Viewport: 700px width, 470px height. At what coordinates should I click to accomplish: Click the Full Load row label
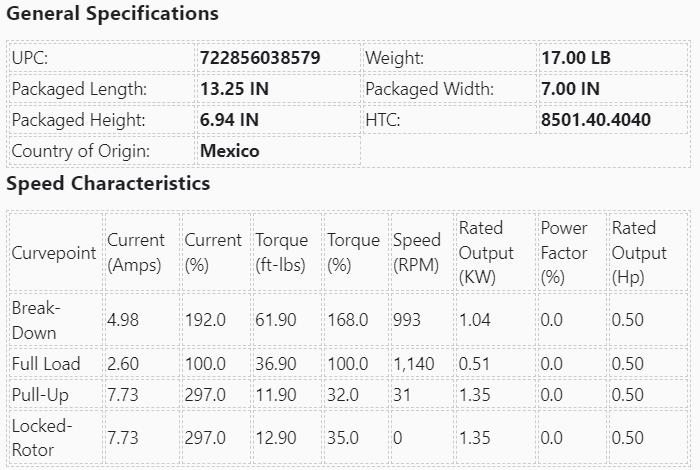click(x=46, y=363)
